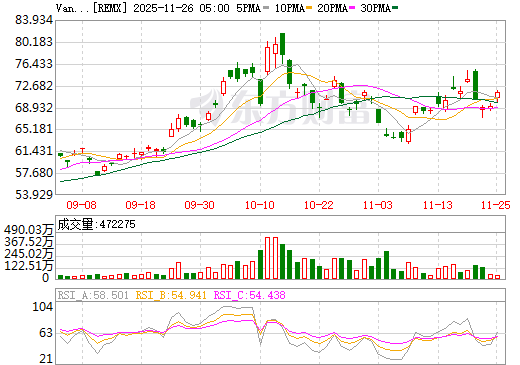Click the 09-18 date axis label
The width and height of the screenshot is (520, 365).
pyautogui.click(x=140, y=205)
